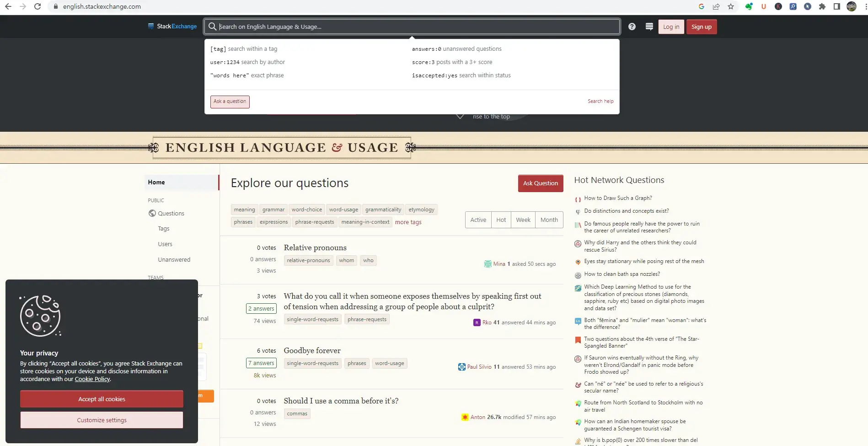
Task: Bookmark this page with star icon
Action: pos(731,6)
